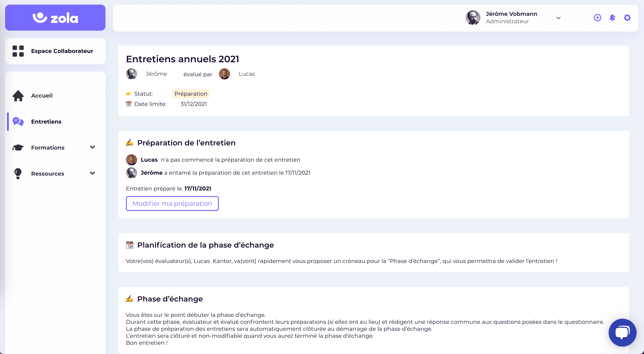Click writing hand icon by Préparation de l'entretien
The width and height of the screenshot is (644, 354).
tap(129, 143)
